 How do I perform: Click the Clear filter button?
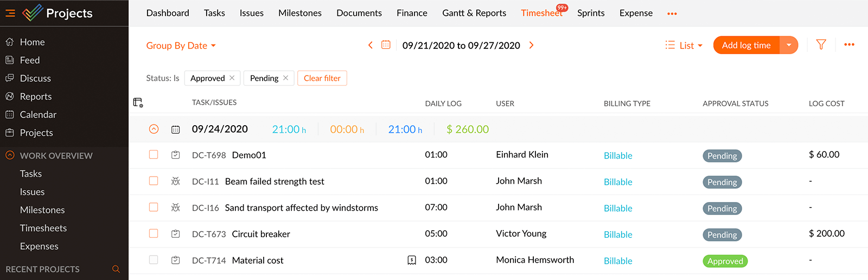[x=322, y=78]
